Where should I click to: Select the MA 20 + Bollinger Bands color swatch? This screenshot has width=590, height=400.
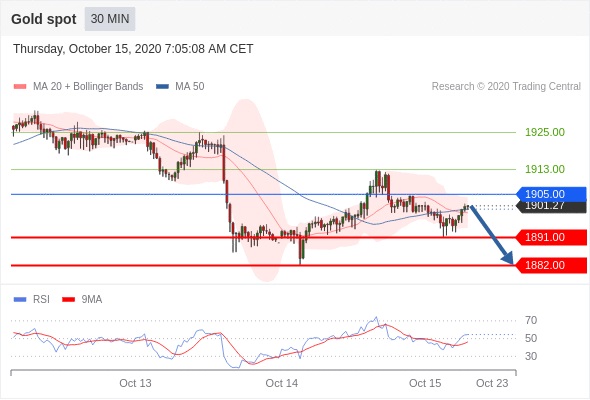pyautogui.click(x=20, y=87)
